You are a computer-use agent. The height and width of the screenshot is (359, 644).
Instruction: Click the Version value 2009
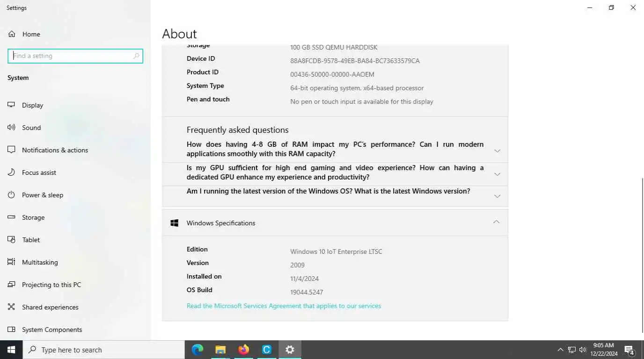coord(298,265)
